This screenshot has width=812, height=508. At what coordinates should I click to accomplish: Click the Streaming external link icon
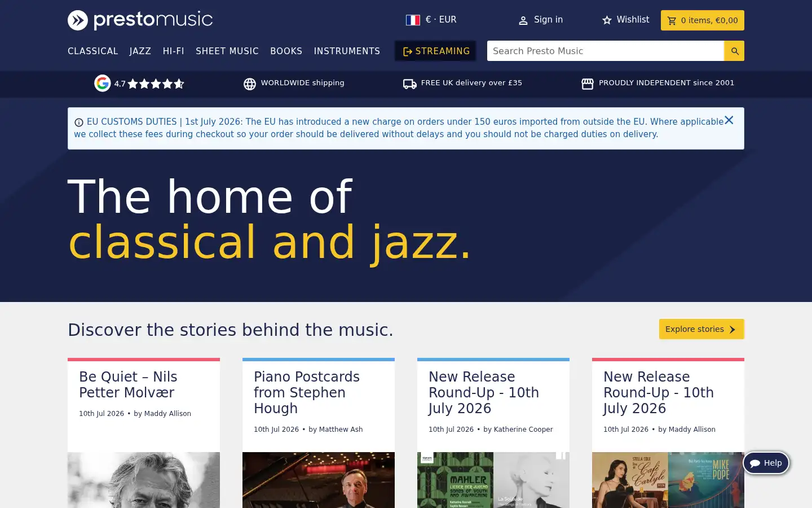408,51
